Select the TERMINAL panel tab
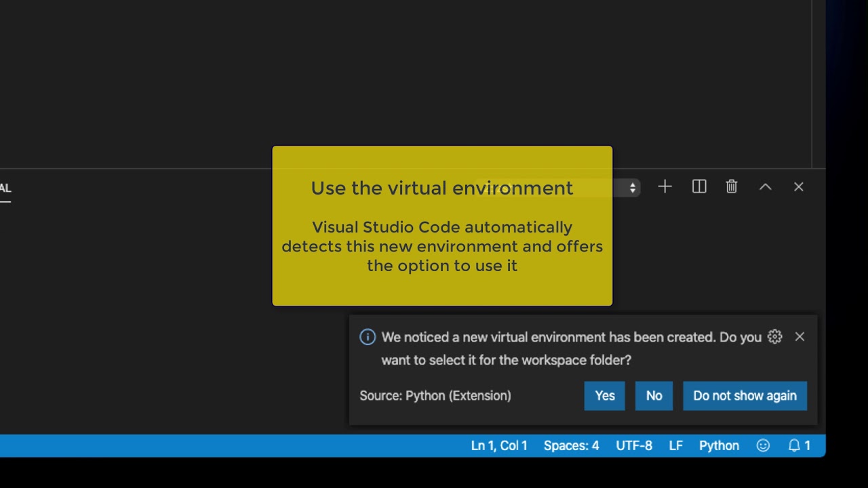The width and height of the screenshot is (868, 488). coord(5,188)
